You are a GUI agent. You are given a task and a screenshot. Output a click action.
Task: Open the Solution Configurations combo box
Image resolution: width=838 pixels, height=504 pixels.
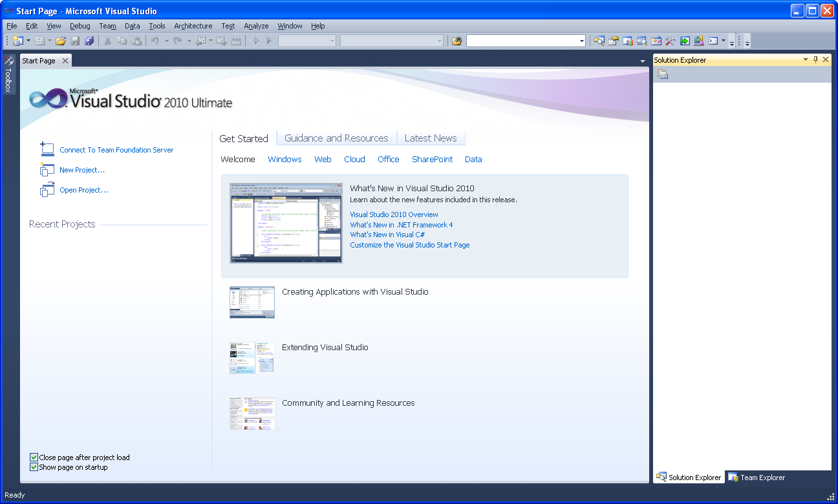[x=307, y=41]
